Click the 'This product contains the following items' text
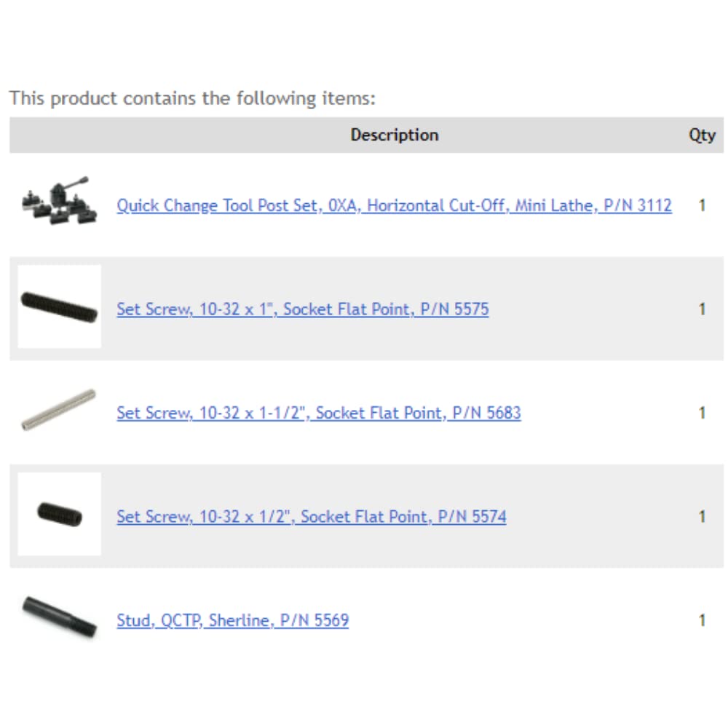 [192, 98]
